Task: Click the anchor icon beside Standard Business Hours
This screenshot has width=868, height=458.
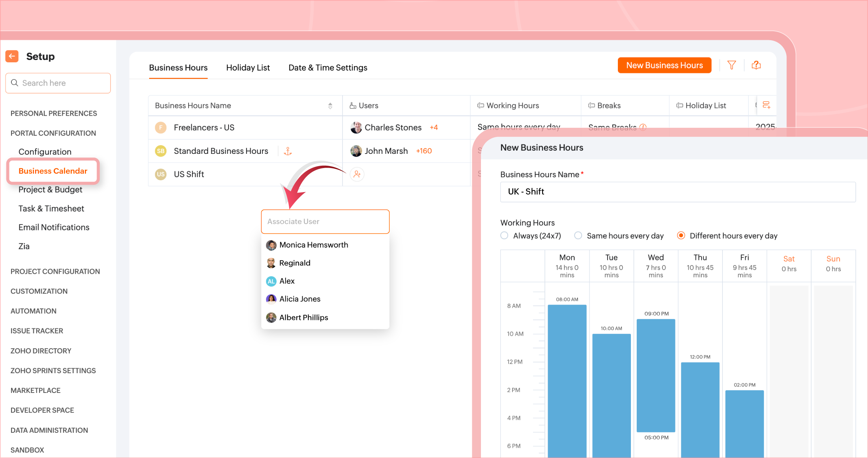Action: tap(288, 151)
